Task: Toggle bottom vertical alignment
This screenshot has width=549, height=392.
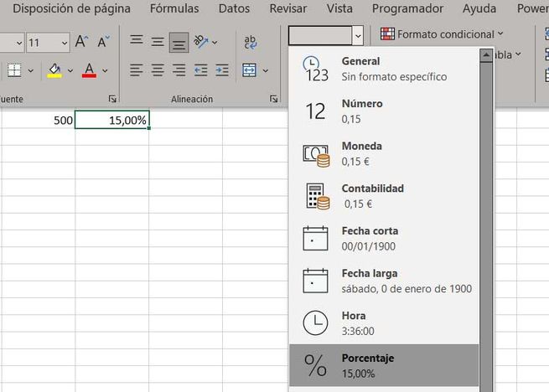Action: [x=179, y=43]
